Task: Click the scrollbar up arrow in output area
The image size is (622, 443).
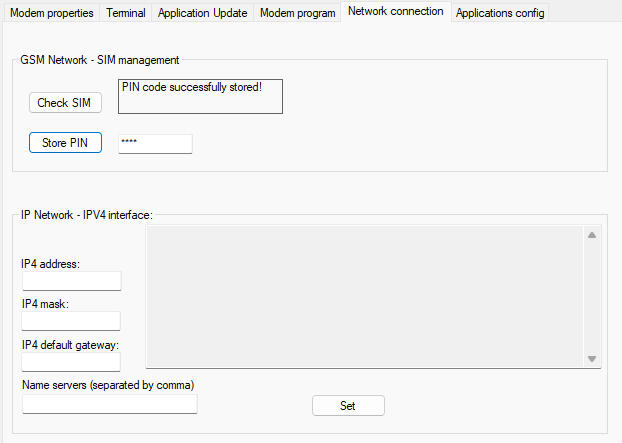Action: pos(591,235)
